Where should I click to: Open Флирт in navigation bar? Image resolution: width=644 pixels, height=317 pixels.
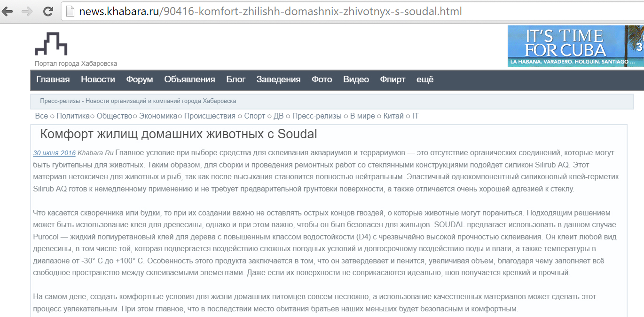(393, 79)
